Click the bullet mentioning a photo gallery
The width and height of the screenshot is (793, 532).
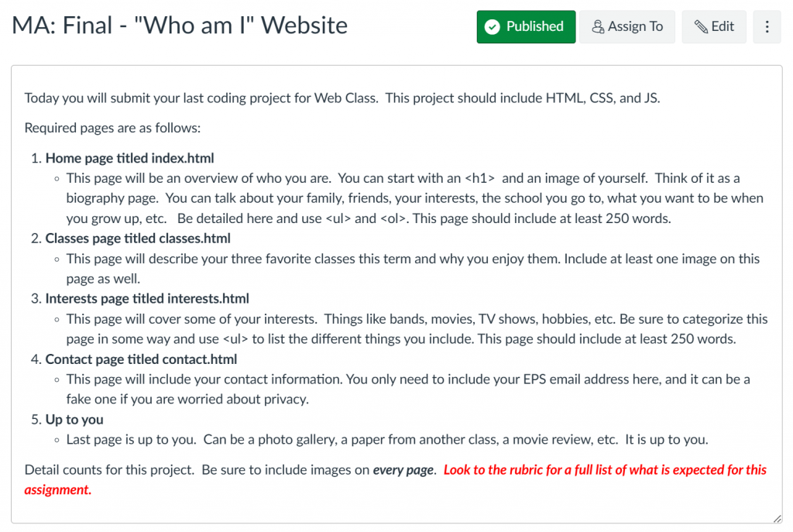point(387,439)
